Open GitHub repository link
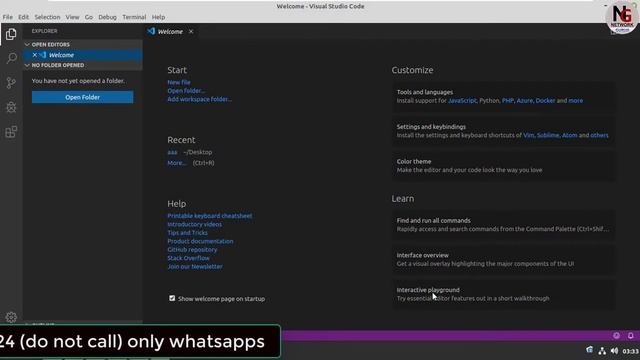 tap(192, 249)
